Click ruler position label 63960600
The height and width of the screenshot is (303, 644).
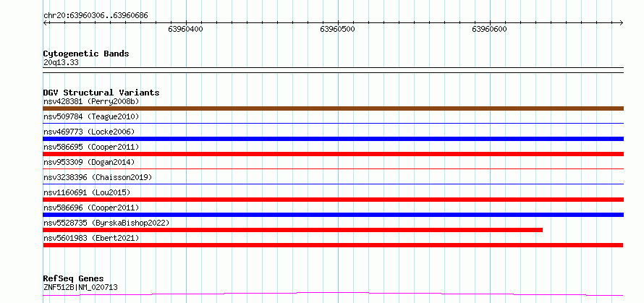coord(490,29)
